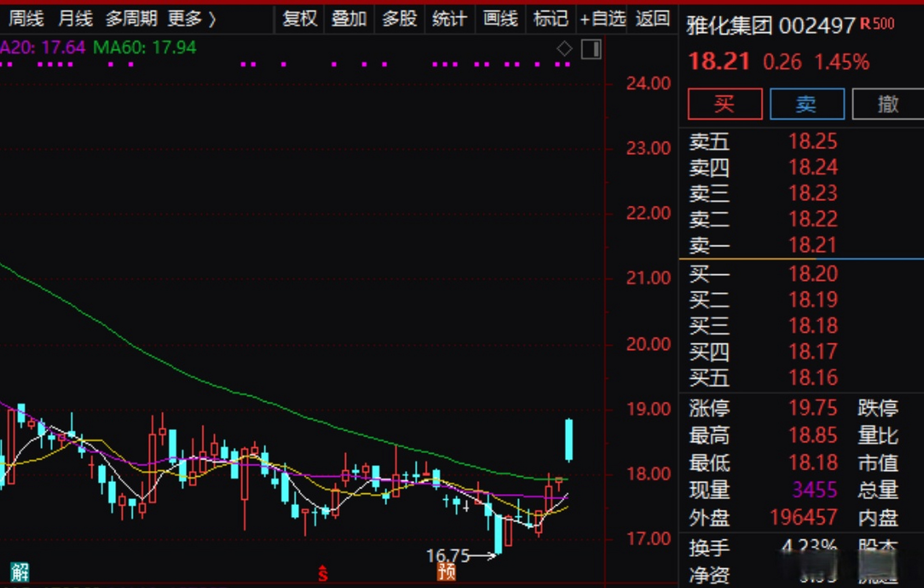Click the orange 预 forecast marker
This screenshot has width=924, height=588.
click(x=446, y=571)
